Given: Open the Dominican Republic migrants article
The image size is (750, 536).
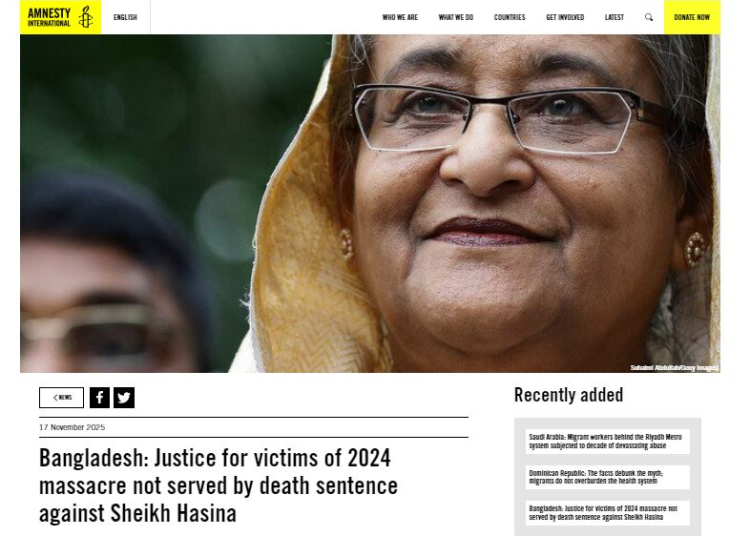Looking at the screenshot, I should pos(607,477).
